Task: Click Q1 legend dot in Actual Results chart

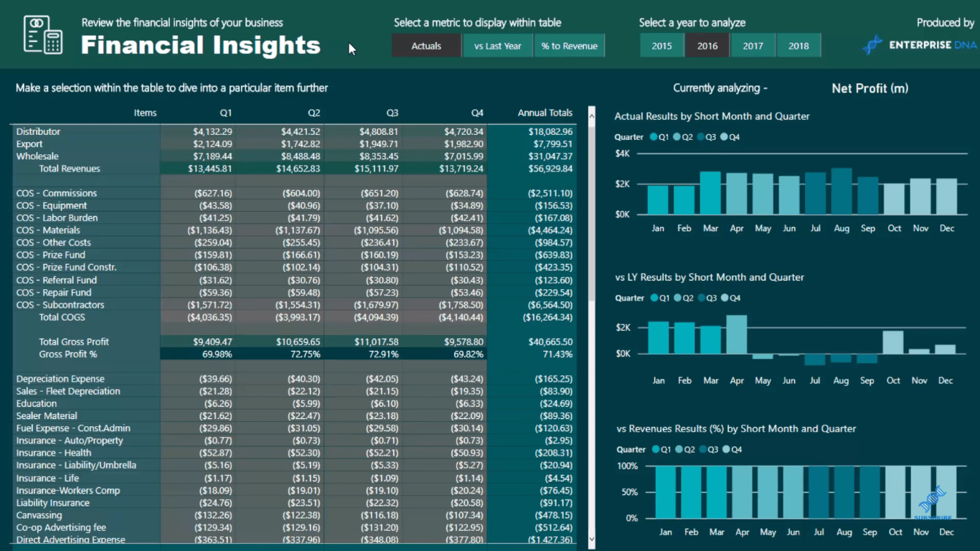Action: point(654,137)
